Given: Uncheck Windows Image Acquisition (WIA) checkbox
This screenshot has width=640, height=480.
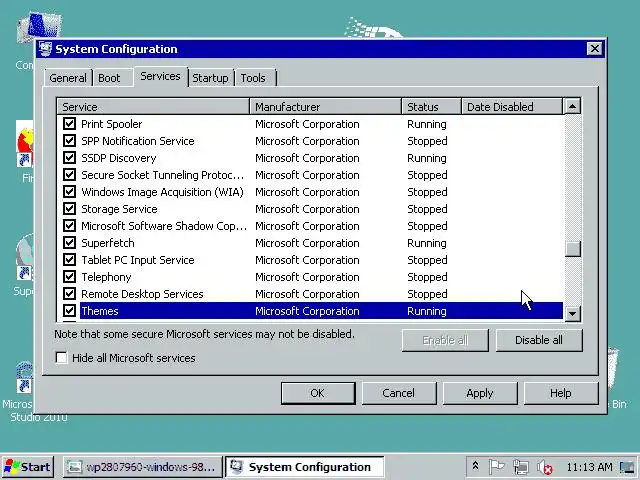Looking at the screenshot, I should [69, 191].
